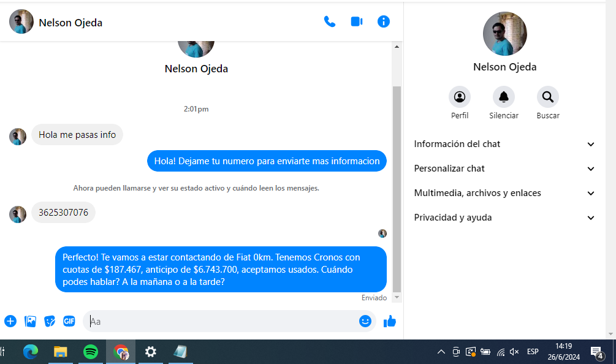
Task: Click avatar beside the 3625307076 message
Action: (18, 214)
